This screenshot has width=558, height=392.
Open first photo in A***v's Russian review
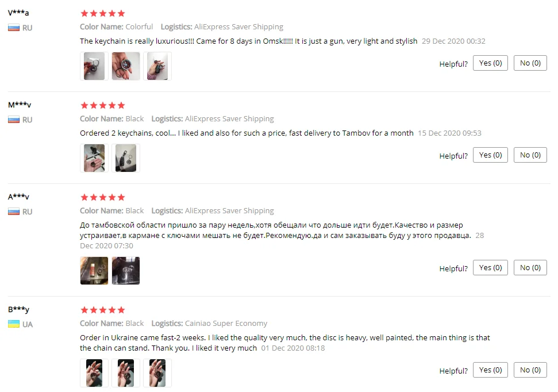click(94, 271)
